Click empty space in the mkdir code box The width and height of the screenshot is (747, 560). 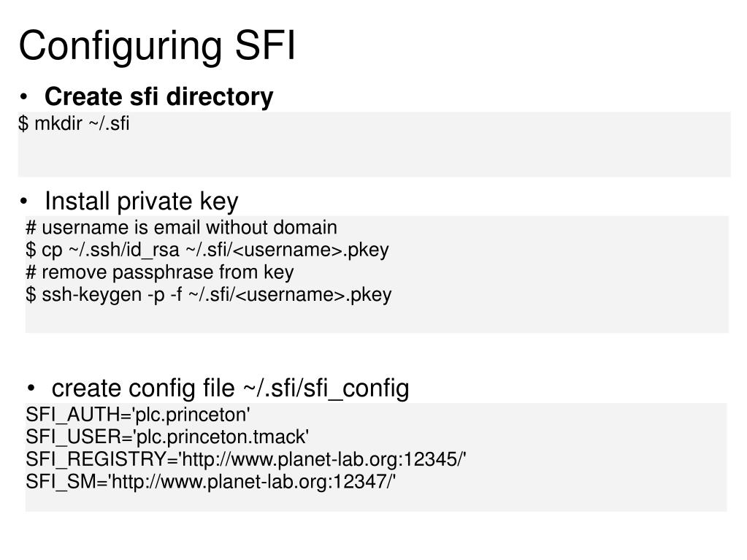coord(429,153)
